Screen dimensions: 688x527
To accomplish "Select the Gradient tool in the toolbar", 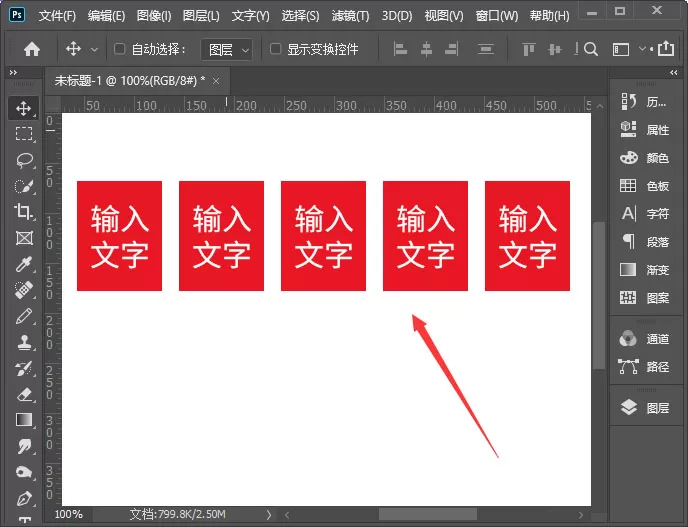I will point(24,420).
